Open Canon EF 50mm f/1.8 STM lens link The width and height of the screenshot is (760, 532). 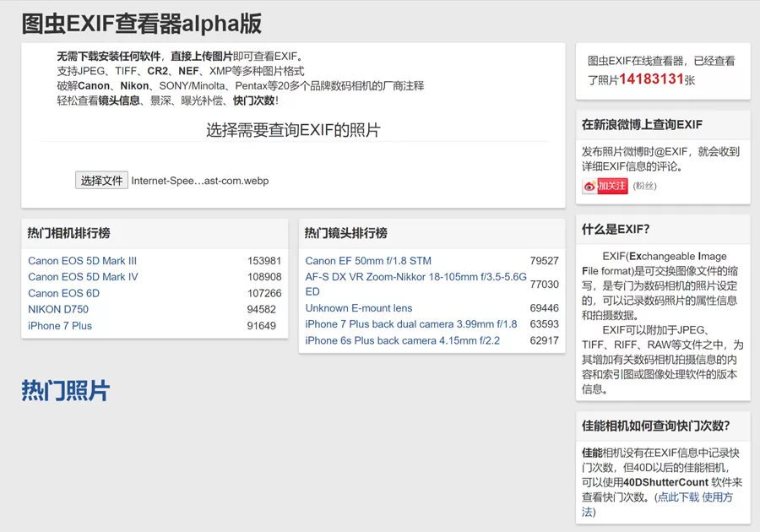tap(368, 261)
